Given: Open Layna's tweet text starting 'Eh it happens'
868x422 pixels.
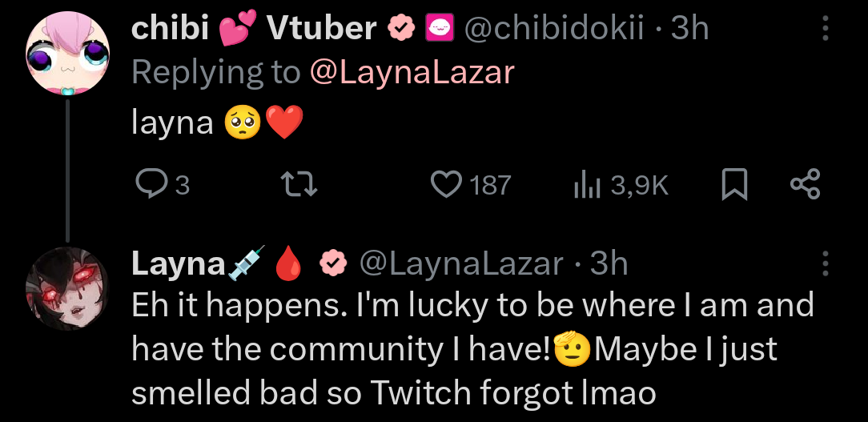Looking at the screenshot, I should [472, 348].
